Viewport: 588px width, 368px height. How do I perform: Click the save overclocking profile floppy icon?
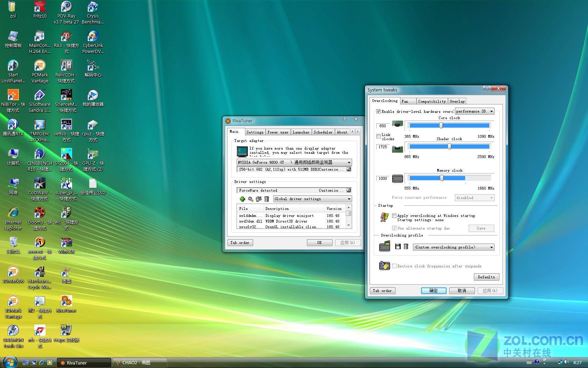398,247
